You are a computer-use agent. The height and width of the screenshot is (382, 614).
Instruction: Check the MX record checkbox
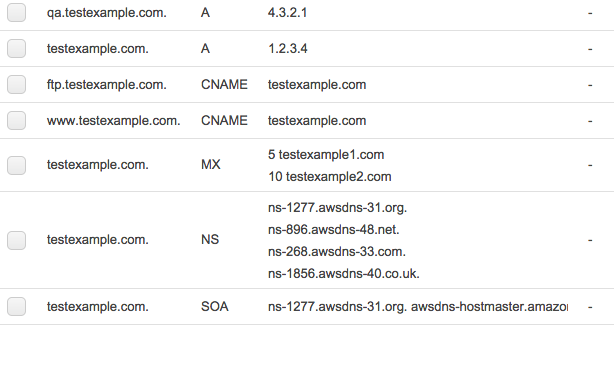point(16,165)
